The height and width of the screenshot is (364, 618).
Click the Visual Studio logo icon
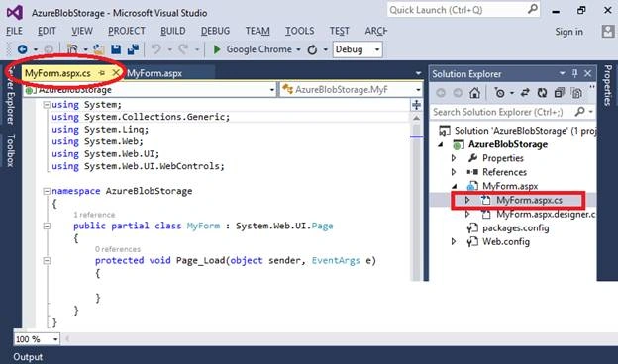pos(15,13)
